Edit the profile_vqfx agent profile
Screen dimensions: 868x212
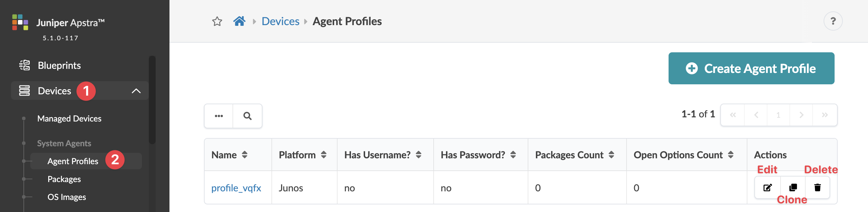[x=767, y=188]
